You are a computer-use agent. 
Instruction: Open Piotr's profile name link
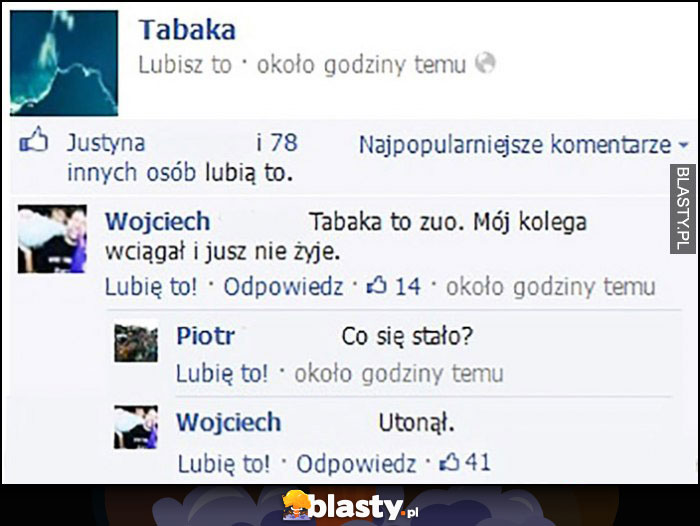(x=206, y=335)
